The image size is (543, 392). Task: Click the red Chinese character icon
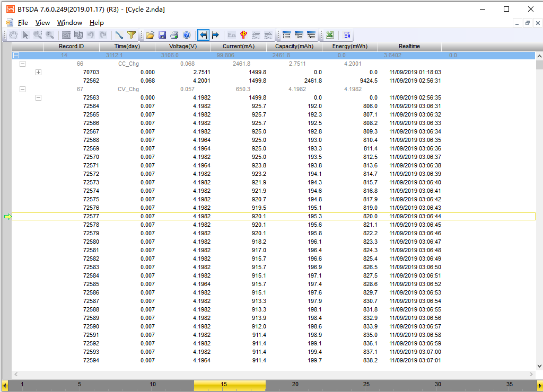[244, 35]
